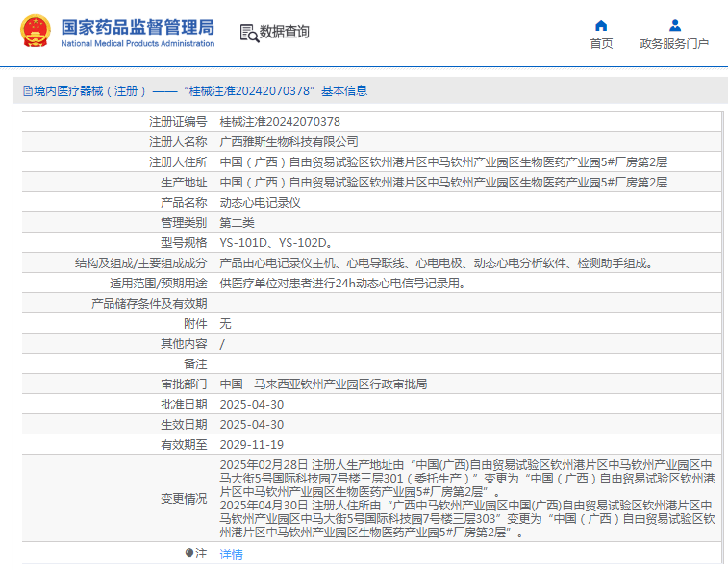Select 批准日期 value 2025-04-30
728x570 pixels.
252,405
